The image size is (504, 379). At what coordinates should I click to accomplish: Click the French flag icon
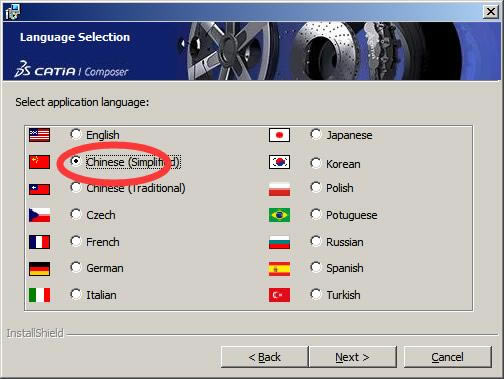[39, 242]
